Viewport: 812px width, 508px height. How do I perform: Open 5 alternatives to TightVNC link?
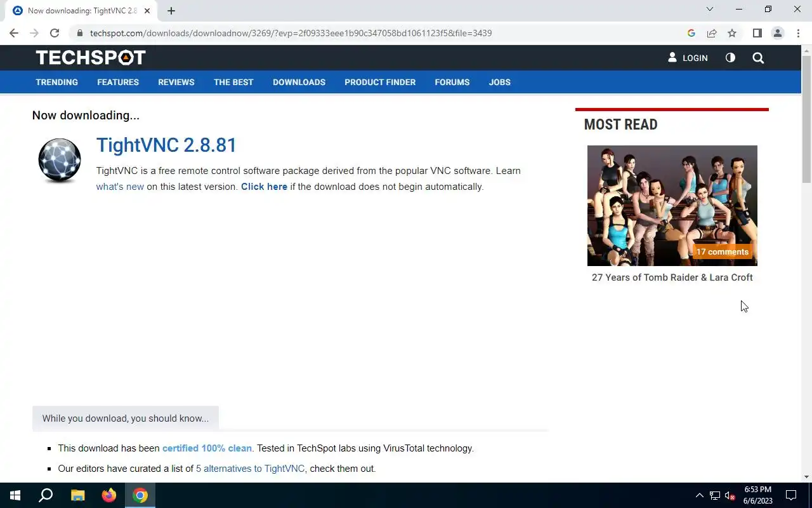tap(250, 469)
